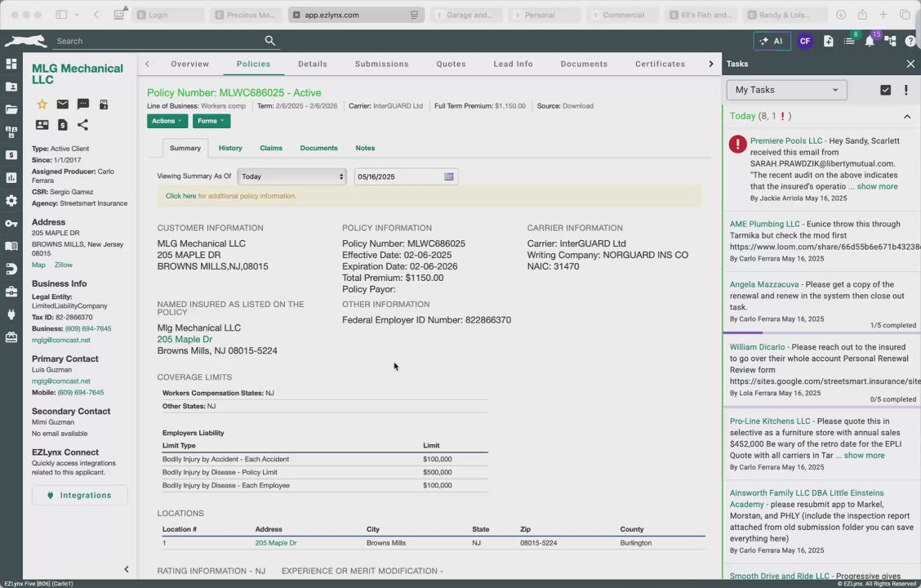
Task: Open the Quotes tab
Action: pyautogui.click(x=451, y=64)
